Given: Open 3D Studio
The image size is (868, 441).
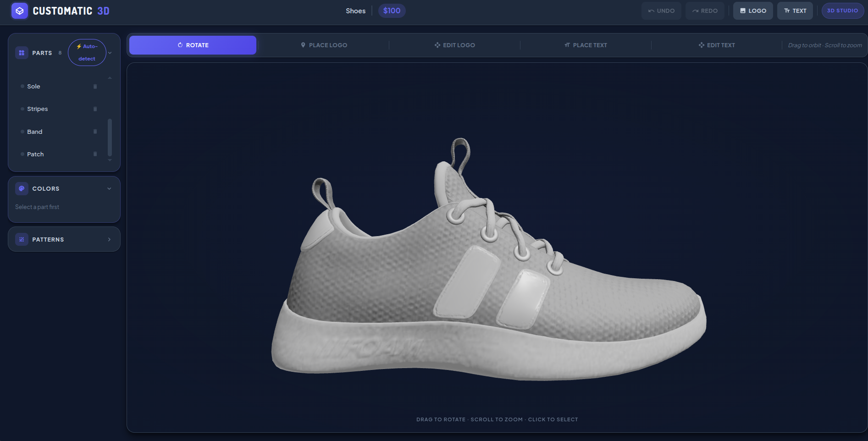Looking at the screenshot, I should click(842, 11).
